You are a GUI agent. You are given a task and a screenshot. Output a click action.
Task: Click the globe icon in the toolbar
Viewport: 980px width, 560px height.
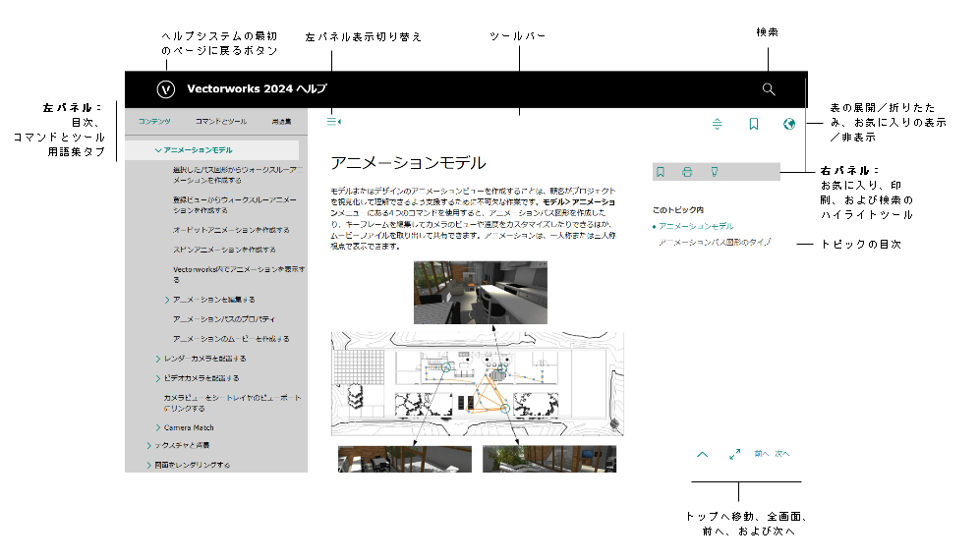(789, 124)
